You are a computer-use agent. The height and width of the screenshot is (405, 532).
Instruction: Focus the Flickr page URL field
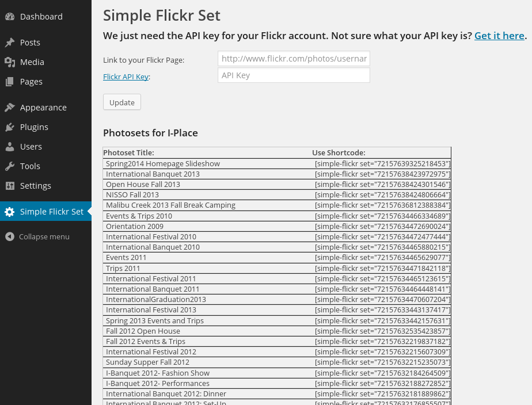click(x=294, y=59)
